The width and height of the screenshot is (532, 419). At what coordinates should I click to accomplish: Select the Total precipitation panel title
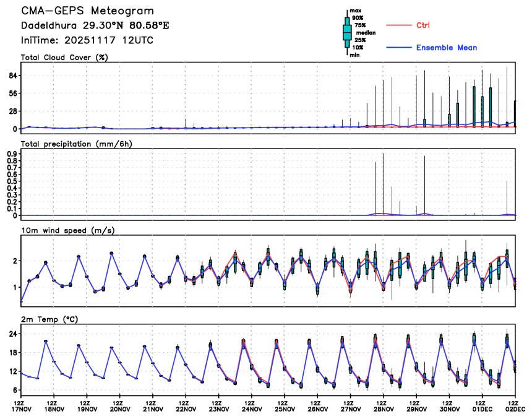pyautogui.click(x=77, y=144)
